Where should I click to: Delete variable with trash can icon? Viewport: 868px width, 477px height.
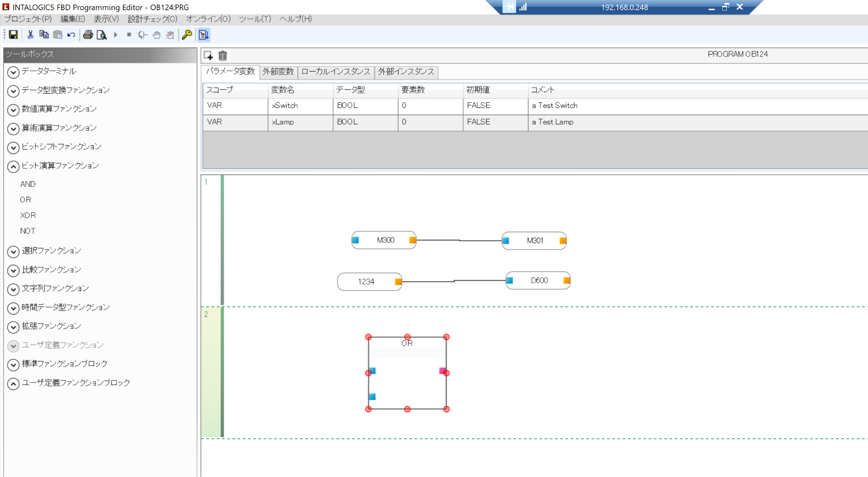pyautogui.click(x=223, y=55)
